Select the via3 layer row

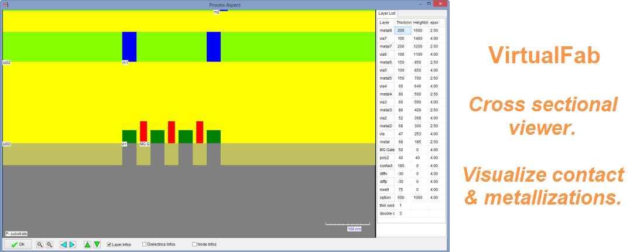412,102
